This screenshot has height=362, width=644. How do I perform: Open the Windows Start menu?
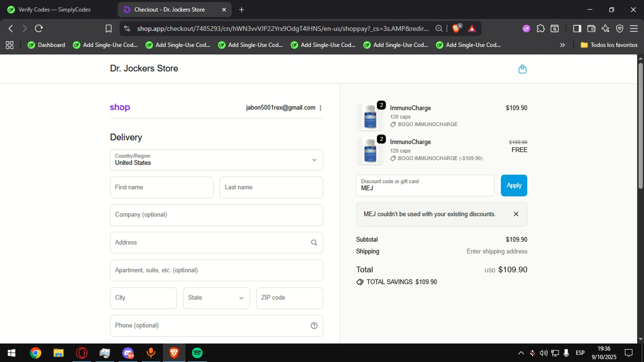(x=12, y=353)
